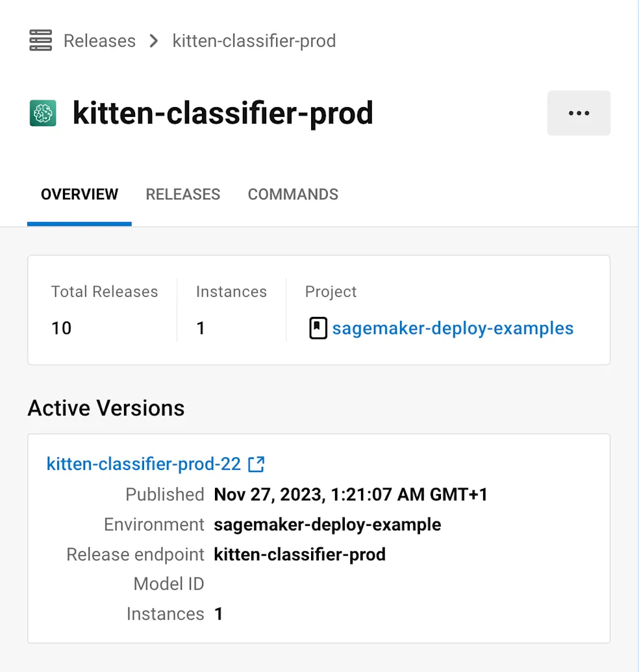Screen dimensions: 639x672
Task: Click the Total Releases count of 10
Action: 60,328
